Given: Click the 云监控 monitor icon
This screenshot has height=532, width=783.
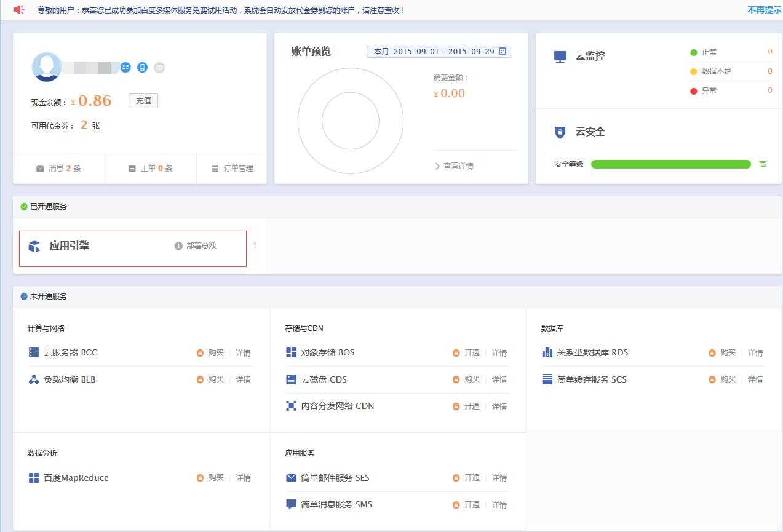Looking at the screenshot, I should pyautogui.click(x=560, y=57).
